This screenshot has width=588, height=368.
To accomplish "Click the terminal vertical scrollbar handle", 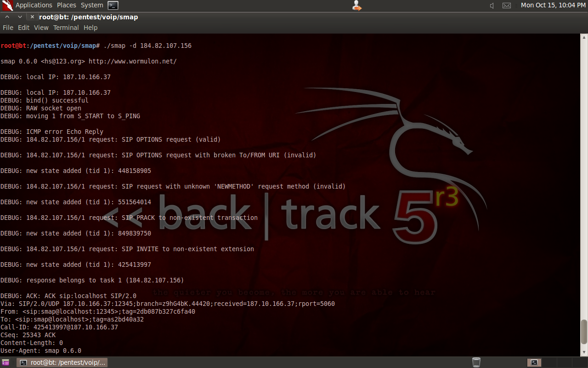I will tap(584, 331).
